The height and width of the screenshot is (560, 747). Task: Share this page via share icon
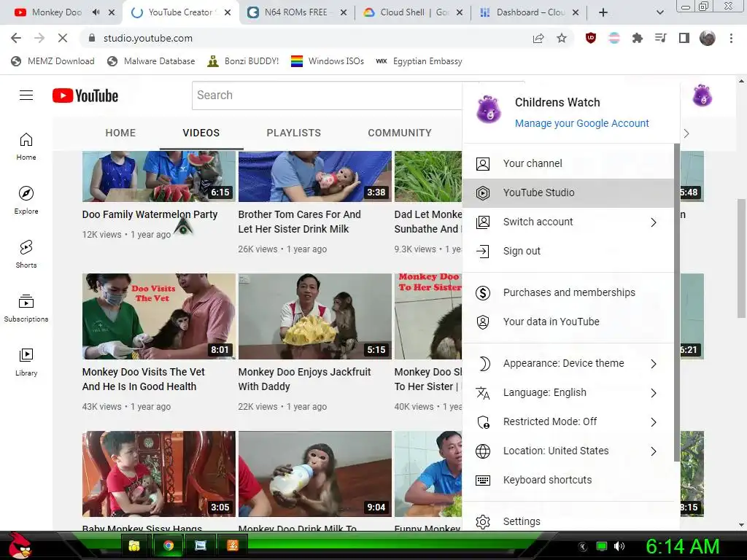click(538, 38)
